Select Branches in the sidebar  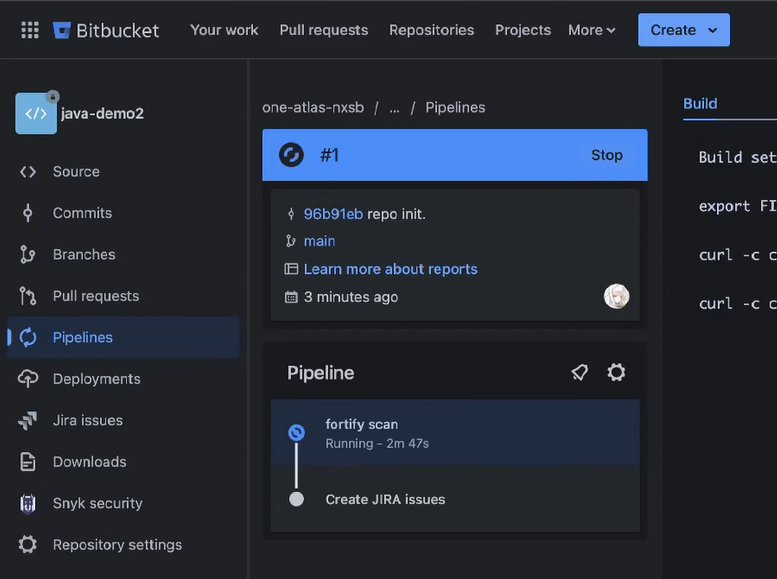point(123,254)
